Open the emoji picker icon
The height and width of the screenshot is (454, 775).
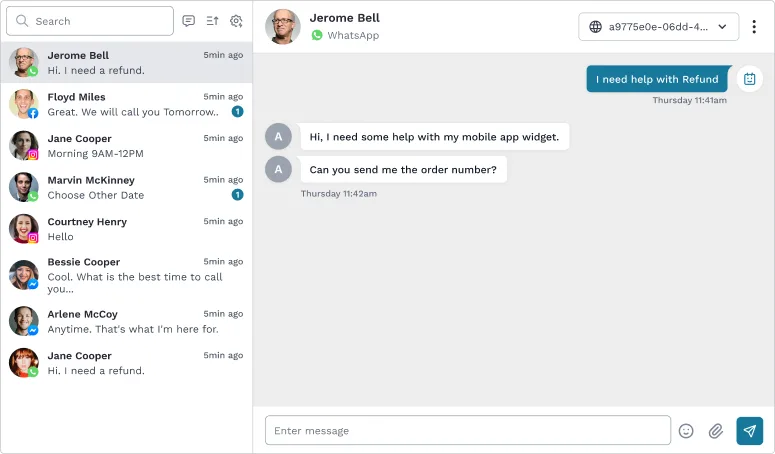click(x=686, y=431)
